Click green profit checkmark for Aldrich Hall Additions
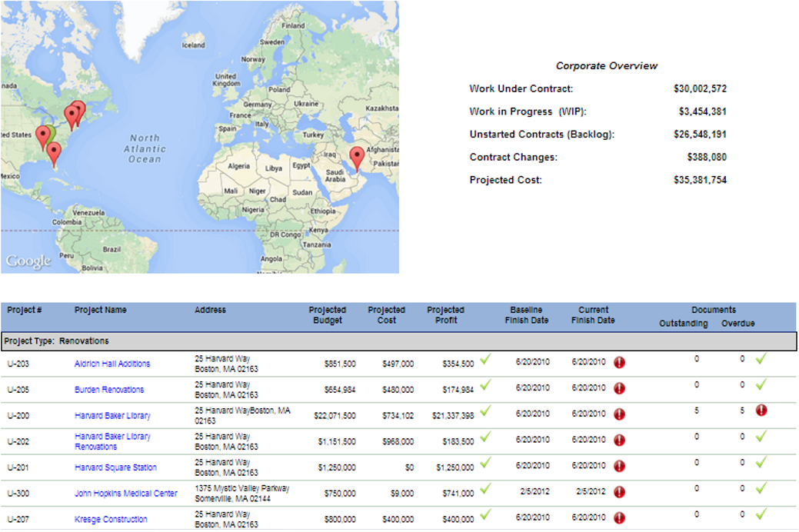The image size is (799, 532). [x=485, y=360]
